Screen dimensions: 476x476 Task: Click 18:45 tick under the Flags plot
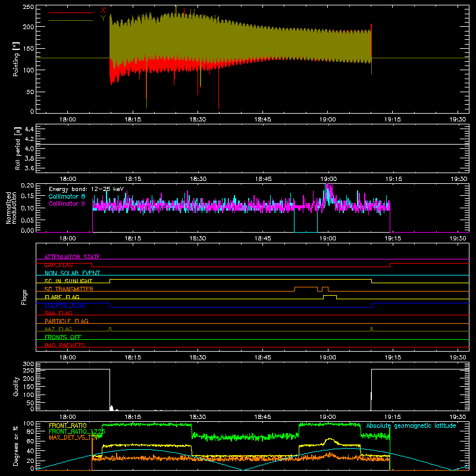tap(263, 358)
